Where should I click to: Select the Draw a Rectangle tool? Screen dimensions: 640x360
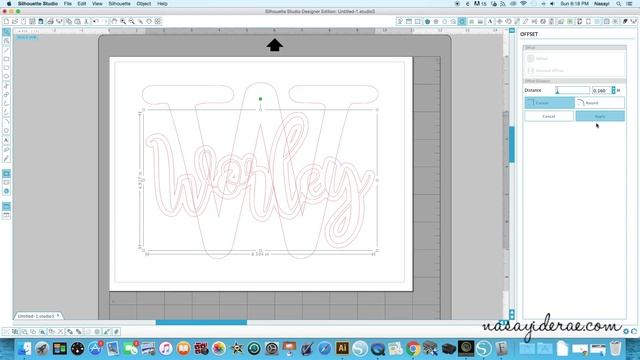click(x=6, y=59)
